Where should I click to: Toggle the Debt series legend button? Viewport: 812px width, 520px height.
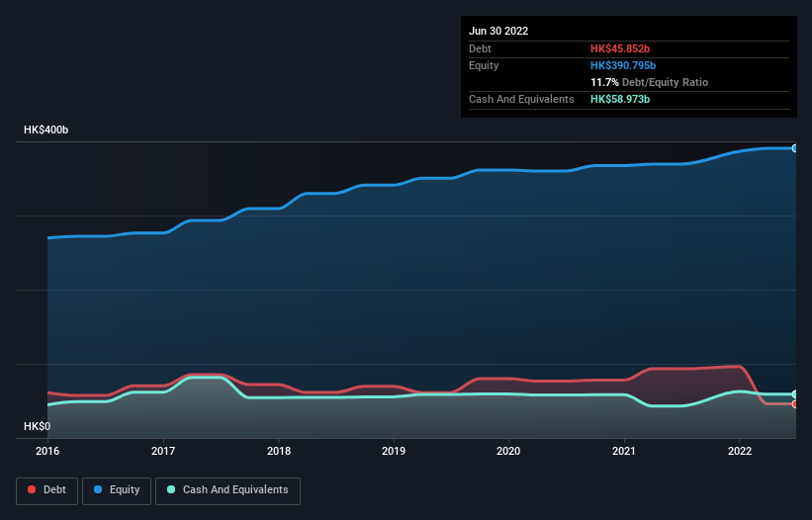click(47, 490)
